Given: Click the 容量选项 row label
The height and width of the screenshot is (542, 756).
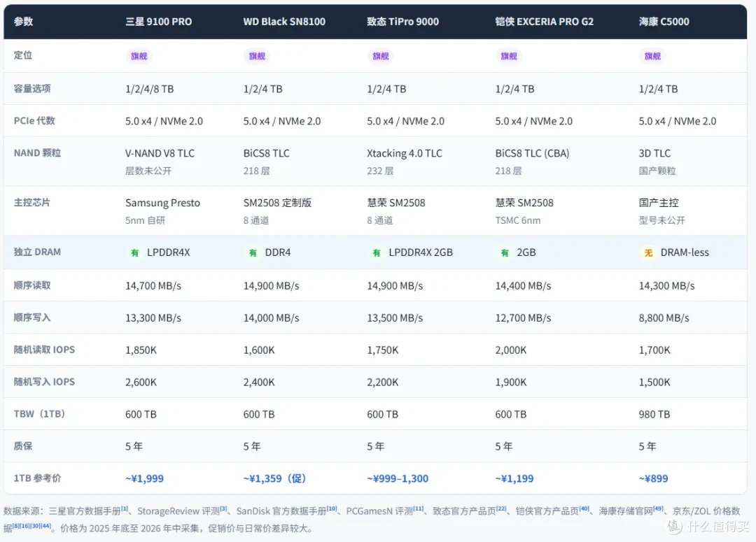Looking at the screenshot, I should [x=31, y=88].
